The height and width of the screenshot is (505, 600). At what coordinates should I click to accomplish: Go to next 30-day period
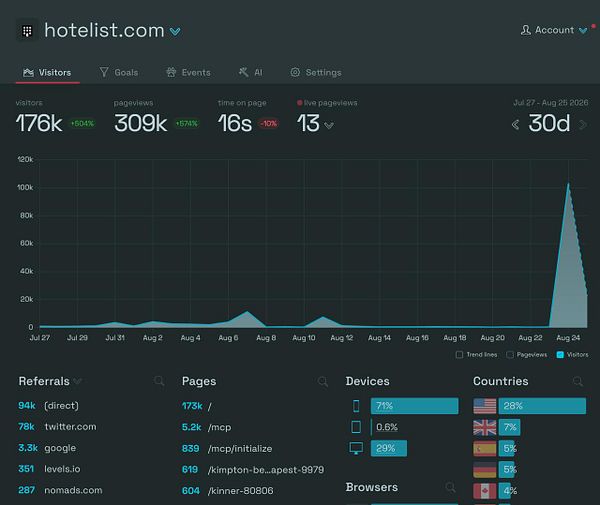pyautogui.click(x=583, y=125)
